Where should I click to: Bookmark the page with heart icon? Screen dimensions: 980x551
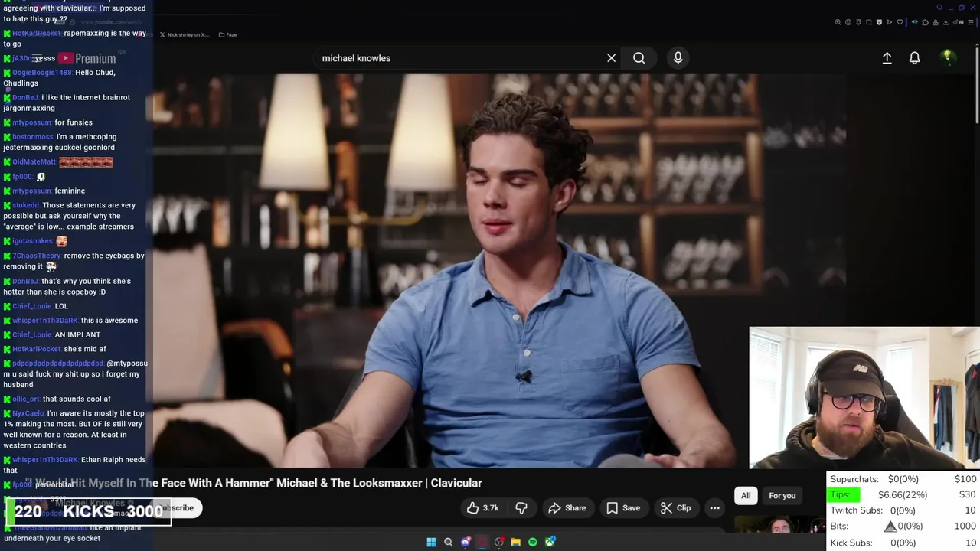tap(900, 22)
